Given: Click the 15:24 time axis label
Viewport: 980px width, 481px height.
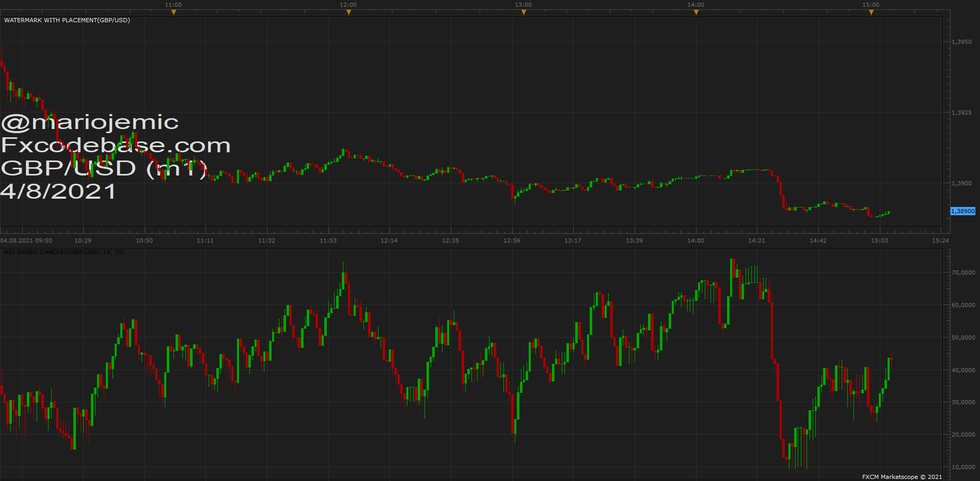Looking at the screenshot, I should (940, 241).
